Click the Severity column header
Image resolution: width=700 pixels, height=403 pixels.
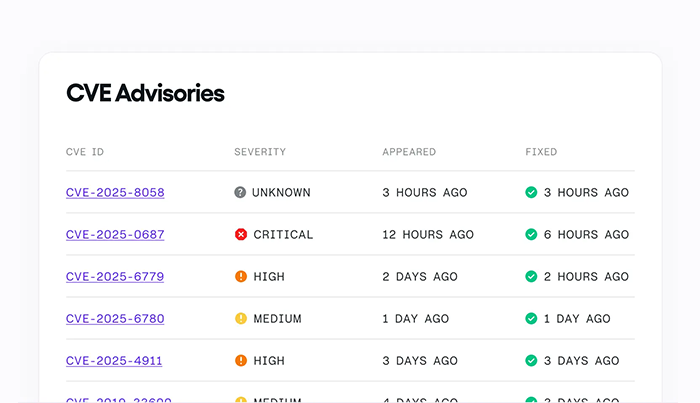tap(260, 152)
